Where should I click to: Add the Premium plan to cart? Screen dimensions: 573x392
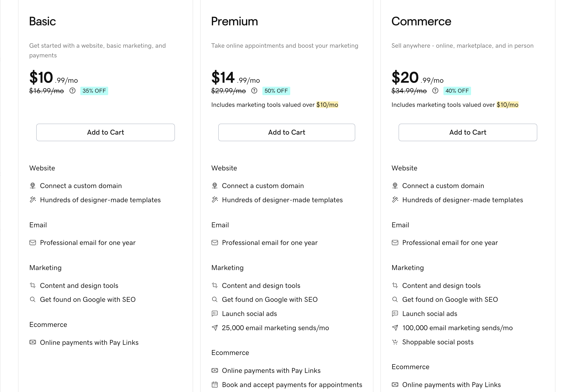click(286, 132)
